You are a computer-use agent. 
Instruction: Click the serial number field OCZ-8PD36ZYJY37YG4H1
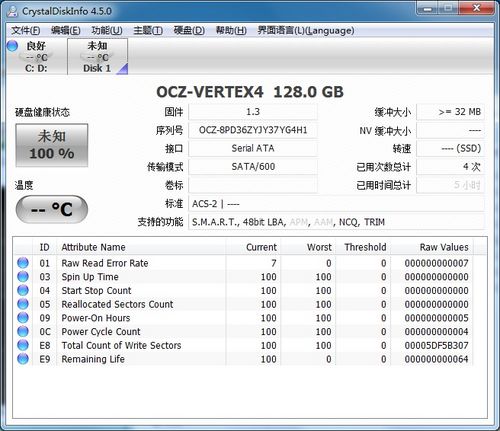[253, 130]
